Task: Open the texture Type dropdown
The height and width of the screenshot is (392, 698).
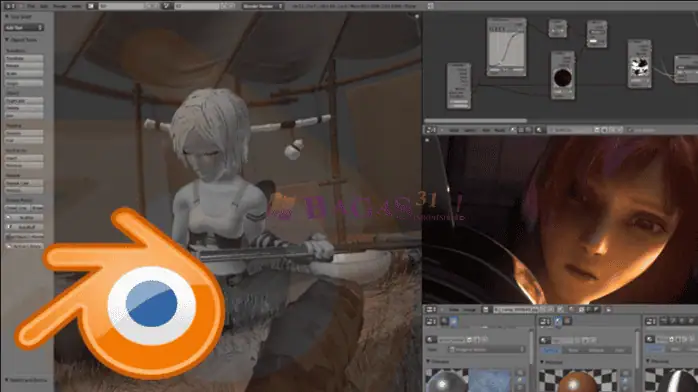Action: click(487, 350)
